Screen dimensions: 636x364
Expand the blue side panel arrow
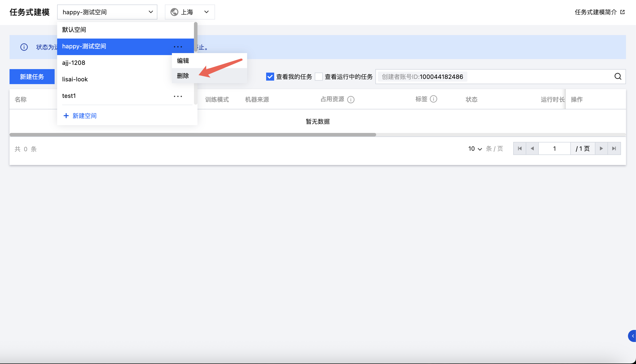click(632, 336)
